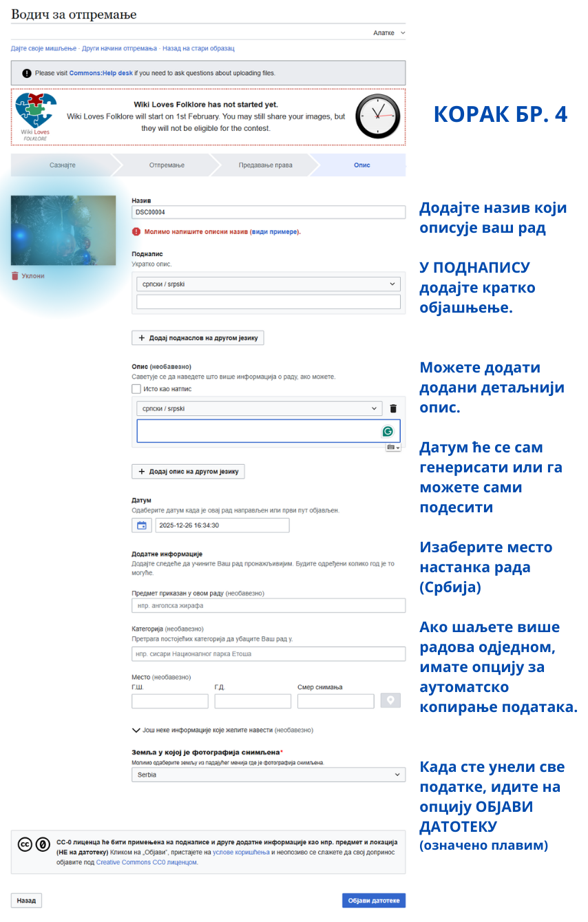This screenshot has width=588, height=922.
Task: Enable the 'Исто као натпис' checkbox
Action: point(136,389)
